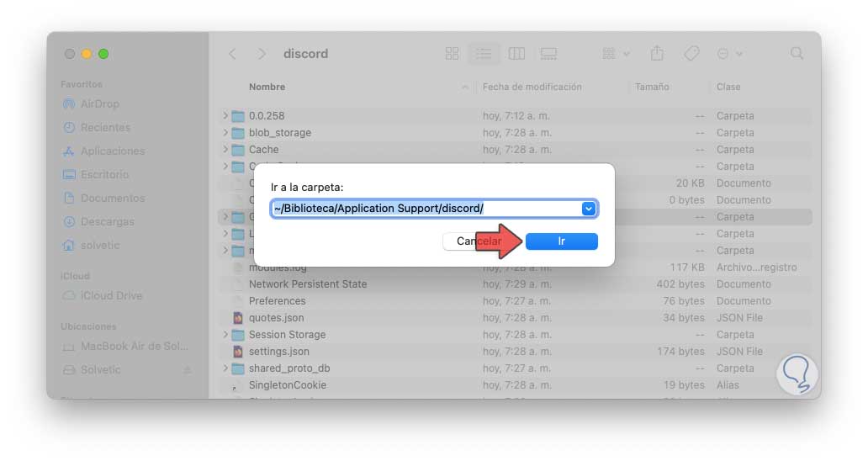Expand the shared_proto_db folder
The width and height of the screenshot is (868, 461).
[x=225, y=368]
